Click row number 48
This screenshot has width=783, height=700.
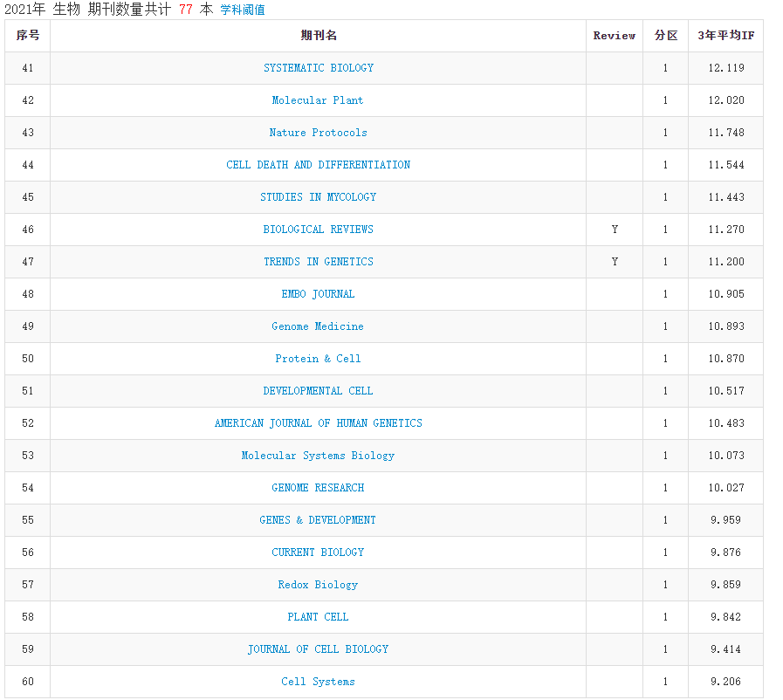[28, 294]
